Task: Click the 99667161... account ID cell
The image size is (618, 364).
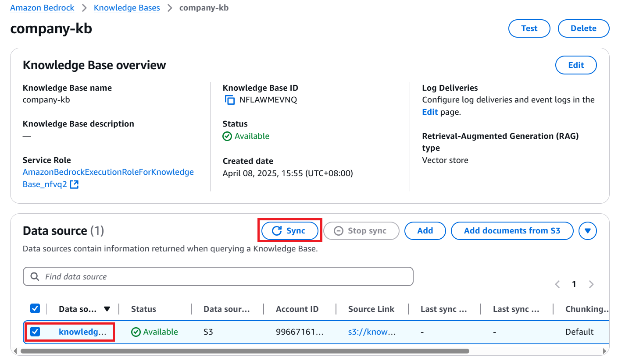Action: pyautogui.click(x=300, y=332)
